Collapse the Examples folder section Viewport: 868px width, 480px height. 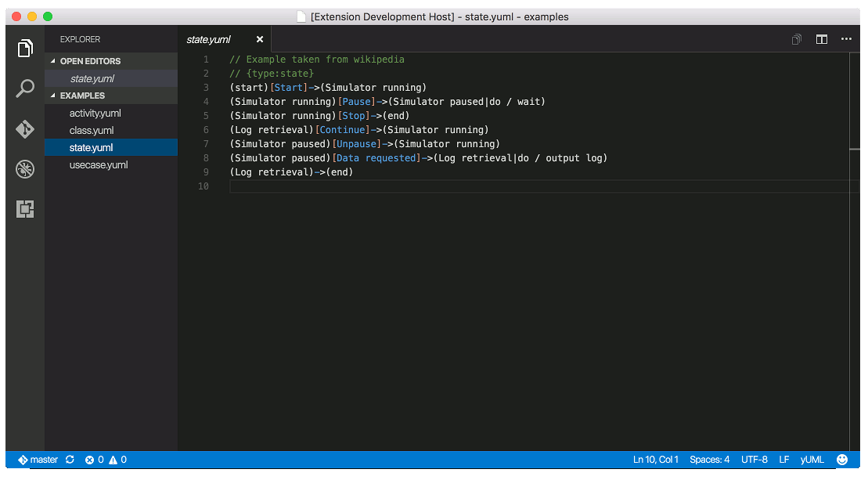tap(110, 96)
